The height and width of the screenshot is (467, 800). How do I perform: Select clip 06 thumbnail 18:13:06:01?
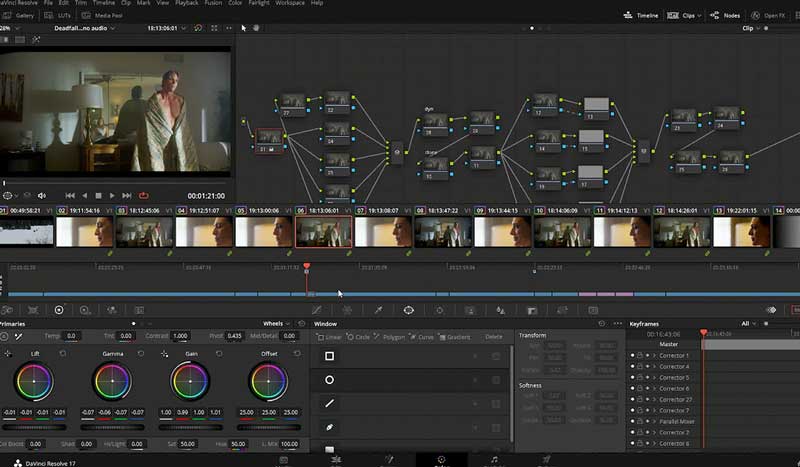click(323, 232)
